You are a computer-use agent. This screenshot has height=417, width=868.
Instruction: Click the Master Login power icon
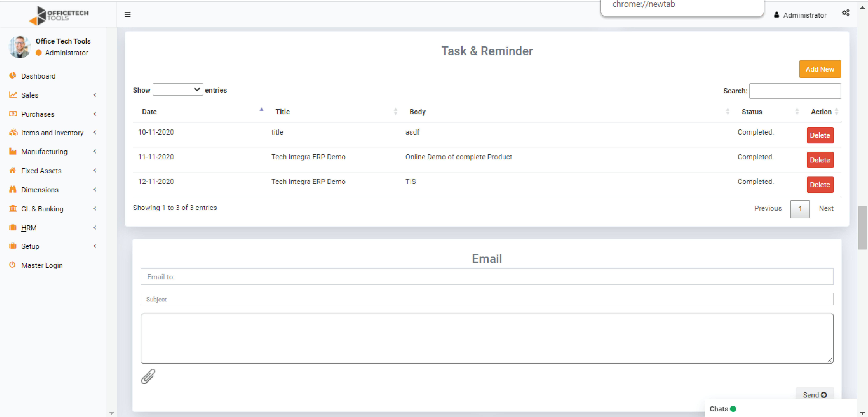[x=13, y=265]
